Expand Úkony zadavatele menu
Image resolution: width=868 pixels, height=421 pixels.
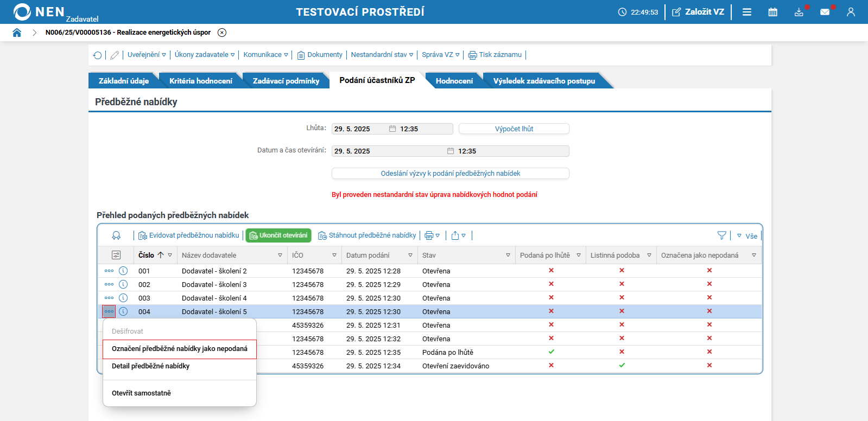click(x=205, y=55)
